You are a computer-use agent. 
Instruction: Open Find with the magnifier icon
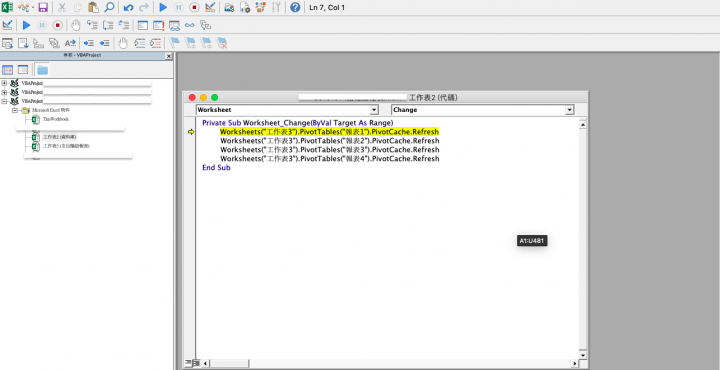point(109,7)
